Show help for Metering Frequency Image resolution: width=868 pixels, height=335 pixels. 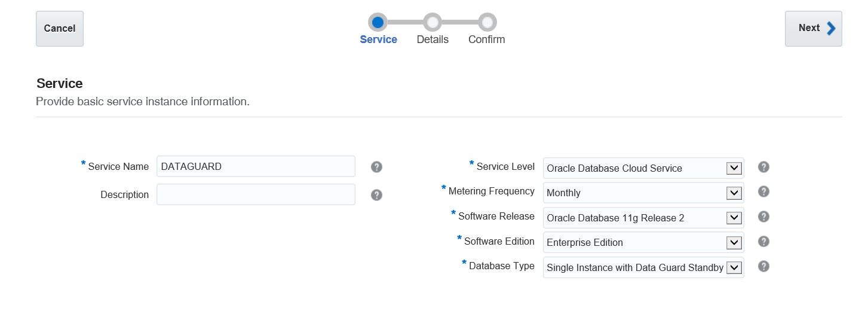point(763,191)
